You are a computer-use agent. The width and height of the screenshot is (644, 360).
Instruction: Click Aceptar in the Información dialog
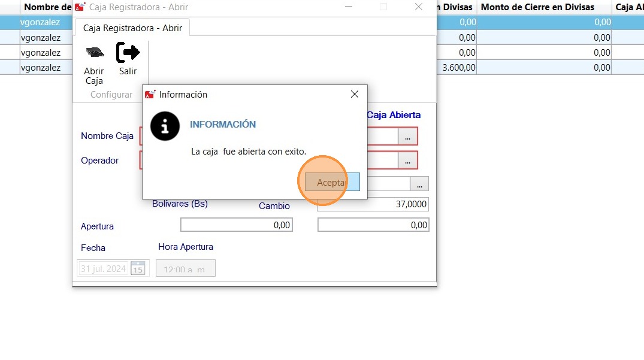332,182
